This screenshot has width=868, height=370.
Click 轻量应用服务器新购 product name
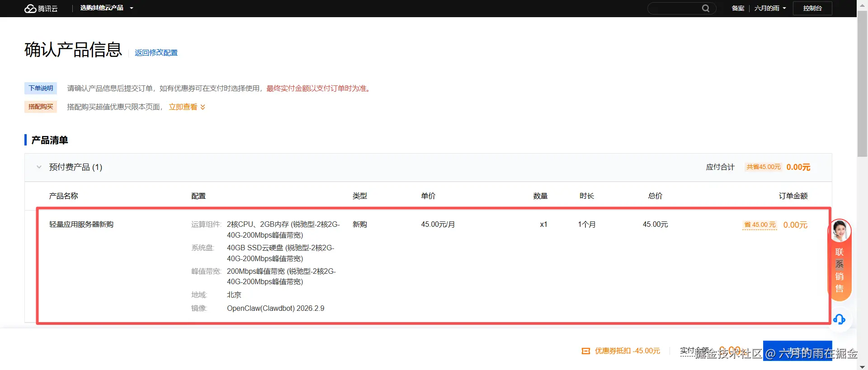(x=81, y=225)
